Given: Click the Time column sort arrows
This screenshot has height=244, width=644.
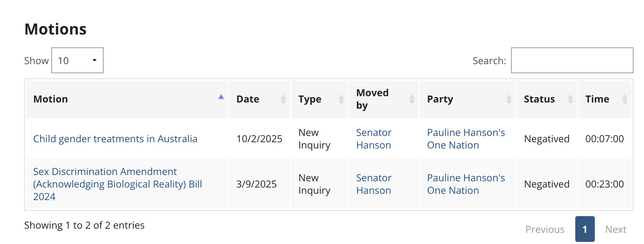Looking at the screenshot, I should click(624, 99).
